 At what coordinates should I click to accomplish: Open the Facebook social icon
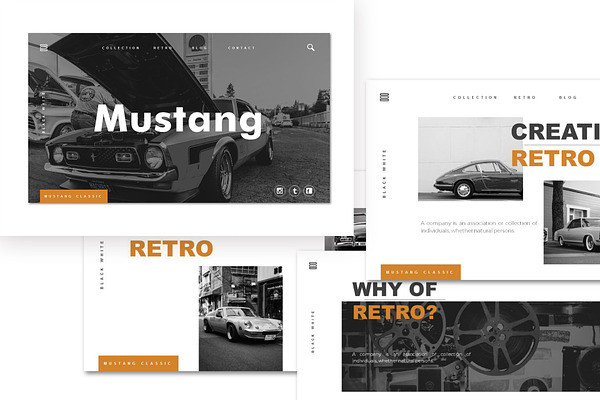tap(309, 191)
